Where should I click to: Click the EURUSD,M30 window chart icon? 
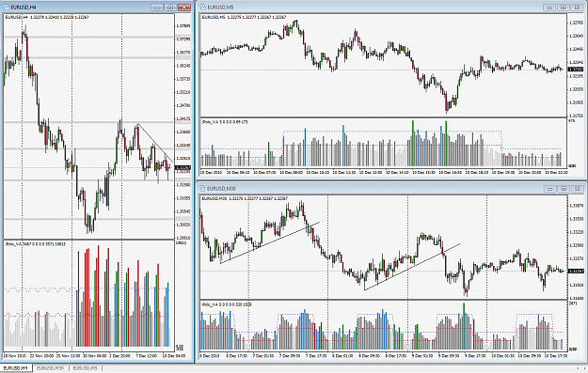tap(202, 188)
